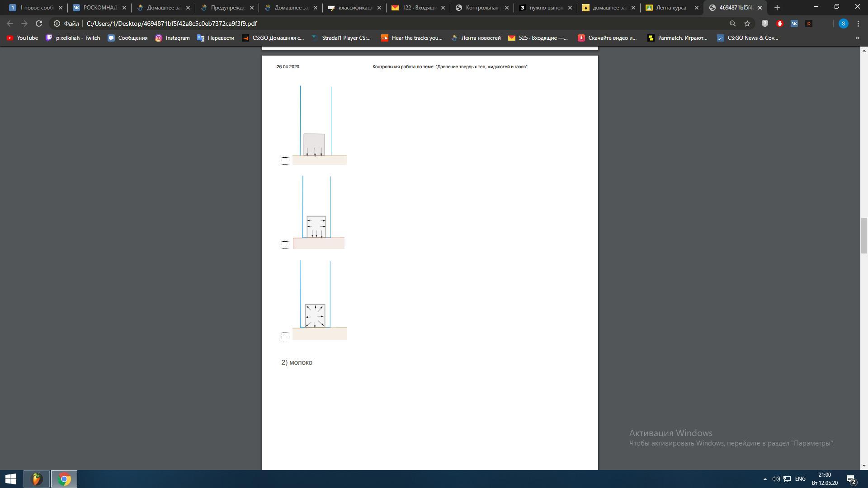Open a new tab with the plus icon
This screenshot has width=868, height=488.
click(x=777, y=8)
